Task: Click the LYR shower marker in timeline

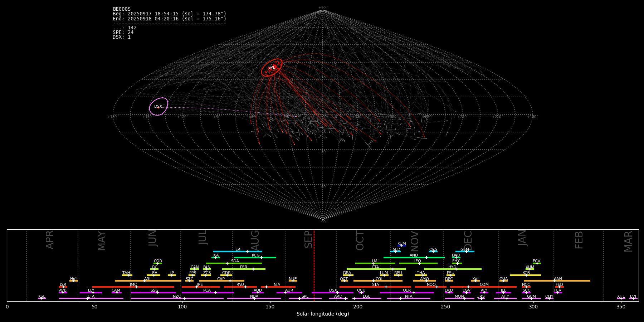Action: [x=63, y=287]
